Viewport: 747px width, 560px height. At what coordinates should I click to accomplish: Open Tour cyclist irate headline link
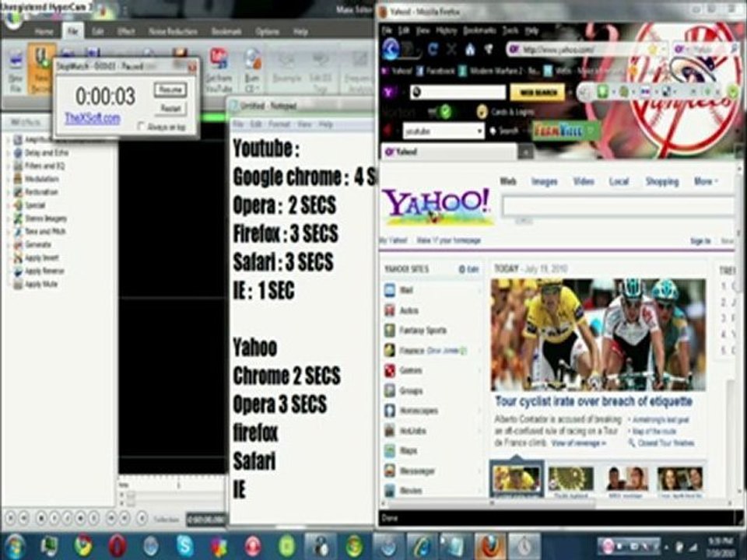[x=594, y=401]
